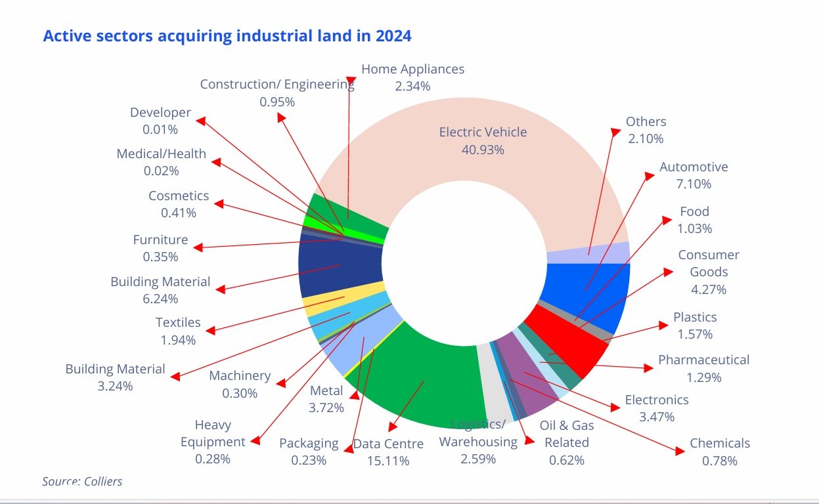The height and width of the screenshot is (504, 819).
Task: Select the Construction/ Engineering label
Action: tap(277, 93)
